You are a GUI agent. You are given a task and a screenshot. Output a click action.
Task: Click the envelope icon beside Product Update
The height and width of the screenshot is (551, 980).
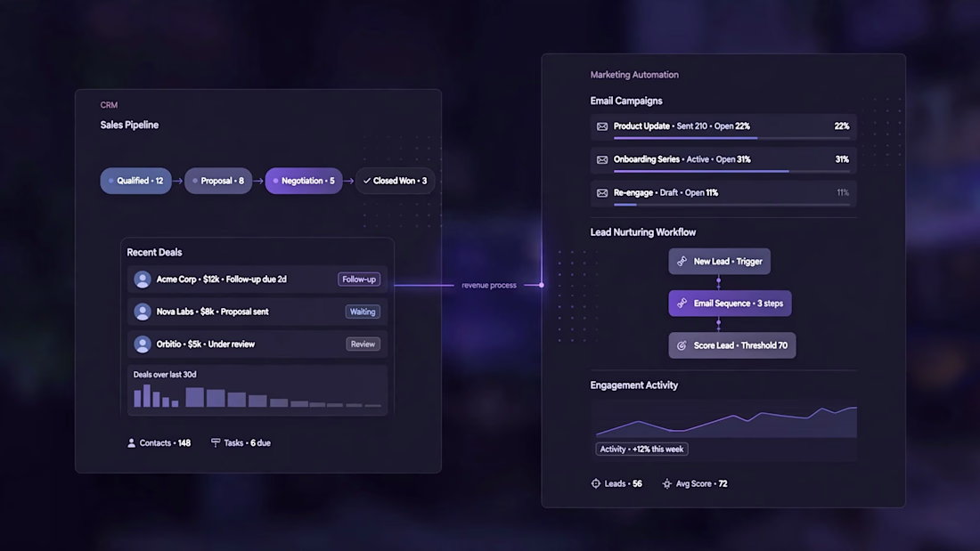pos(602,126)
